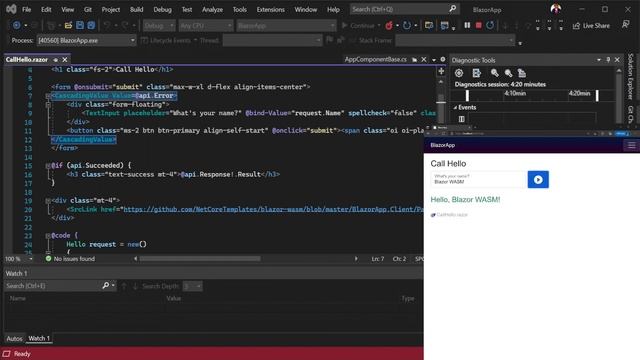The height and width of the screenshot is (360, 640).
Task: Switch to the Watch 1 bottom tab
Action: [39, 338]
